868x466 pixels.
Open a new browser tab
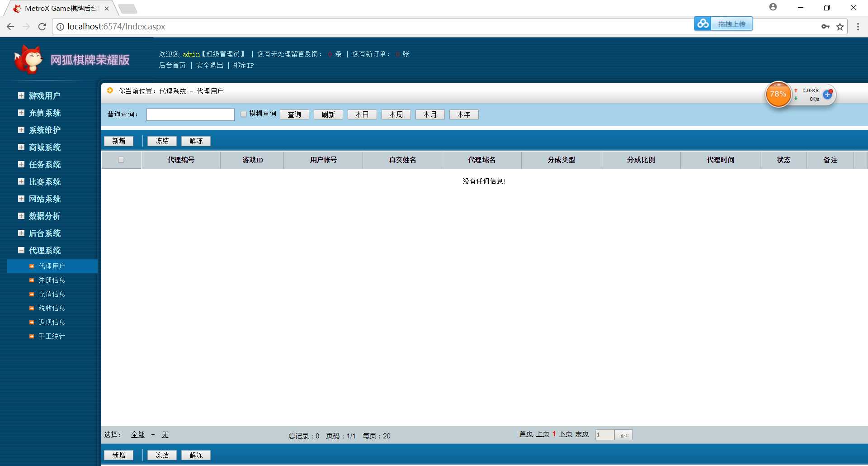point(128,9)
